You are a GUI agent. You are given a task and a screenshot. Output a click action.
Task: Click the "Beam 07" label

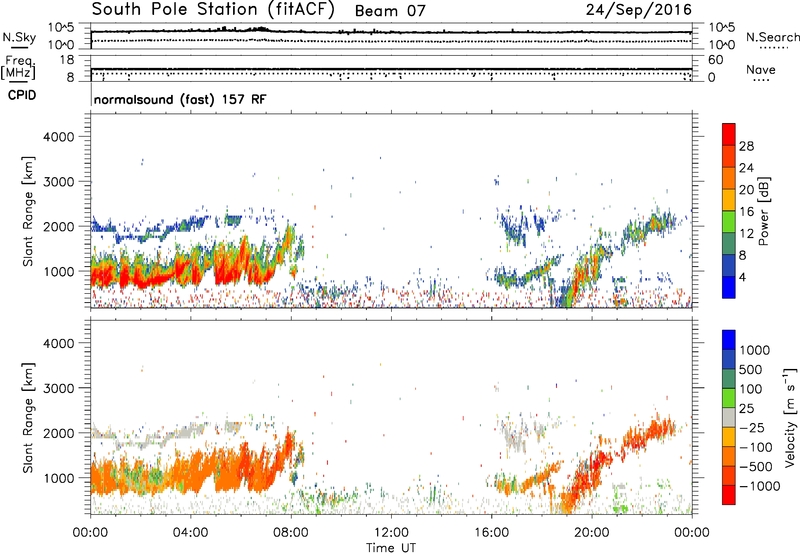pos(390,11)
